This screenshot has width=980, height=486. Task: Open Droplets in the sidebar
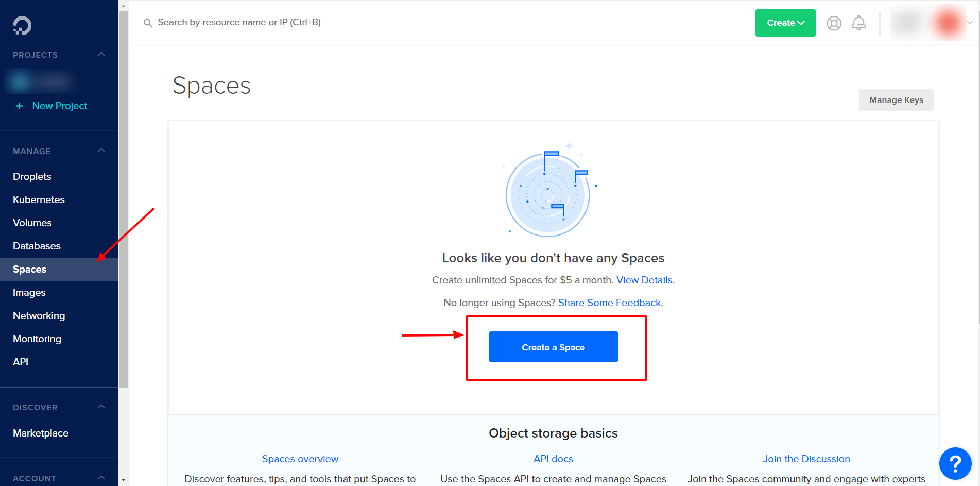tap(32, 176)
